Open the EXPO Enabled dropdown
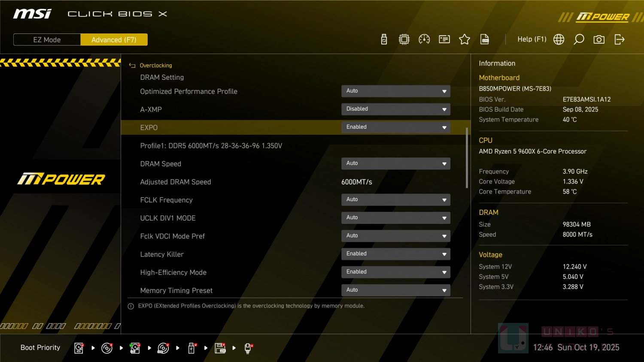The height and width of the screenshot is (362, 644). 395,127
